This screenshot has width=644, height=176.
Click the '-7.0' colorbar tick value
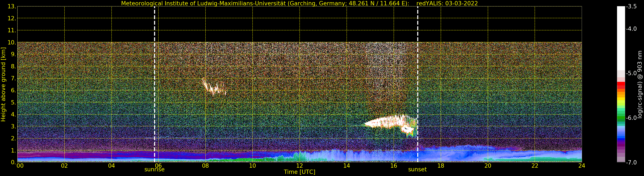tap(631, 163)
